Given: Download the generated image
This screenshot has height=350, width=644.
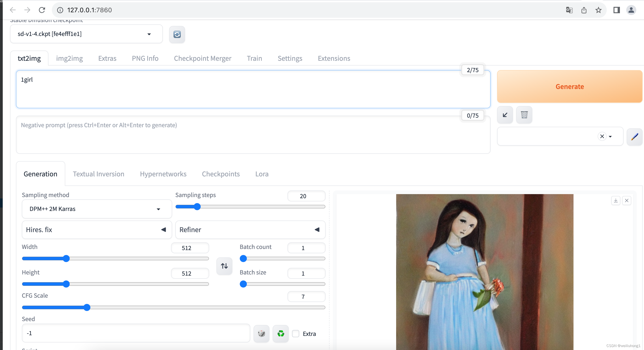Looking at the screenshot, I should 616,200.
